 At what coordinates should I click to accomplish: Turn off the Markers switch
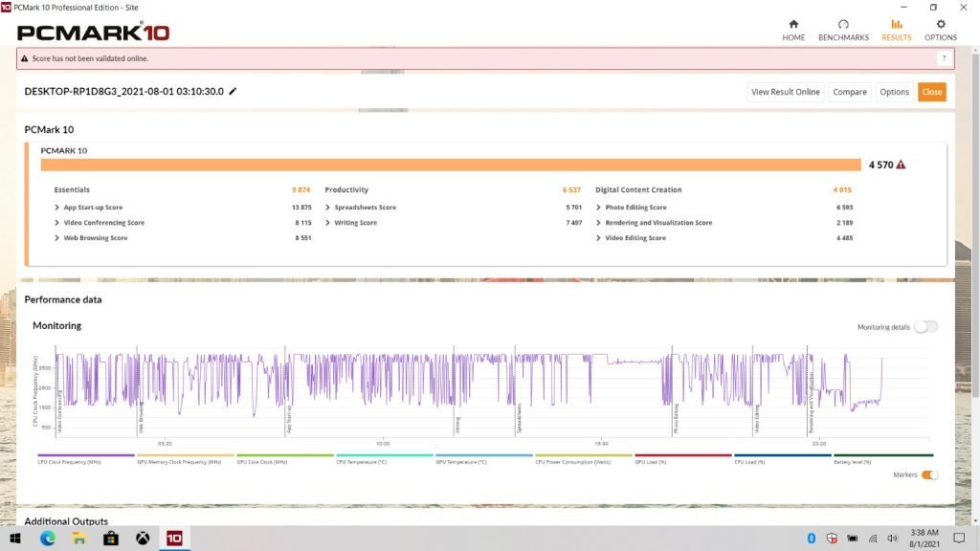(929, 474)
